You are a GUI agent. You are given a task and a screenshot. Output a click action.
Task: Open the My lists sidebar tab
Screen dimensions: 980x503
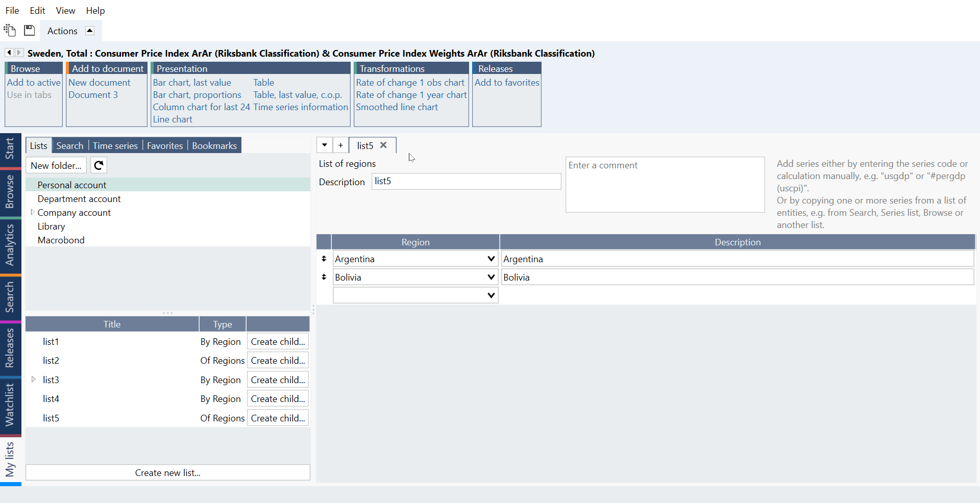pos(10,459)
